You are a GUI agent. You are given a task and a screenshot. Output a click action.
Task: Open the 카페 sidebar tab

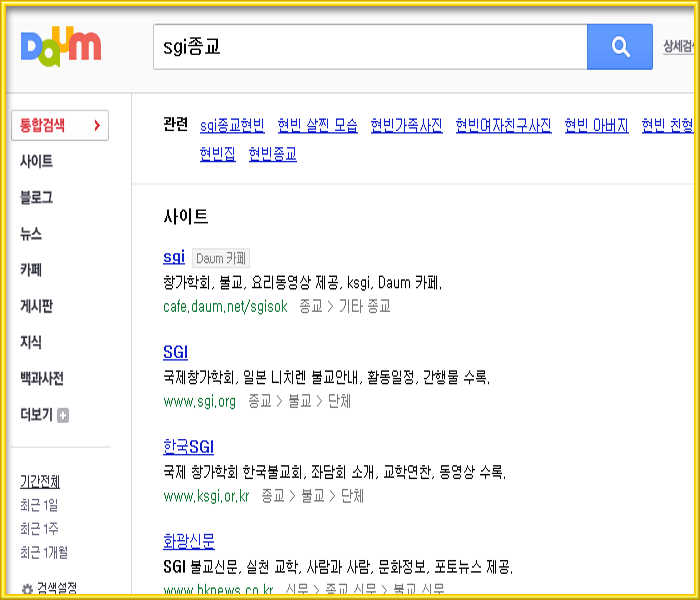coord(31,270)
